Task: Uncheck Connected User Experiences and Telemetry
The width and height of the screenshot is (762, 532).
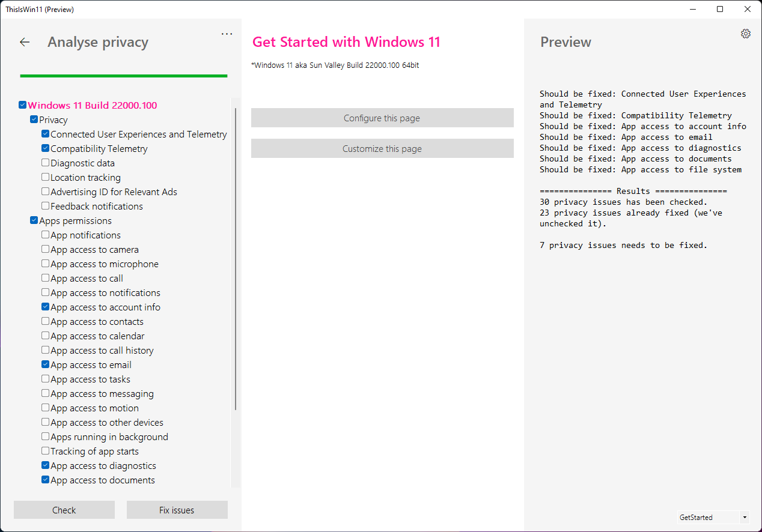Action: tap(46, 134)
